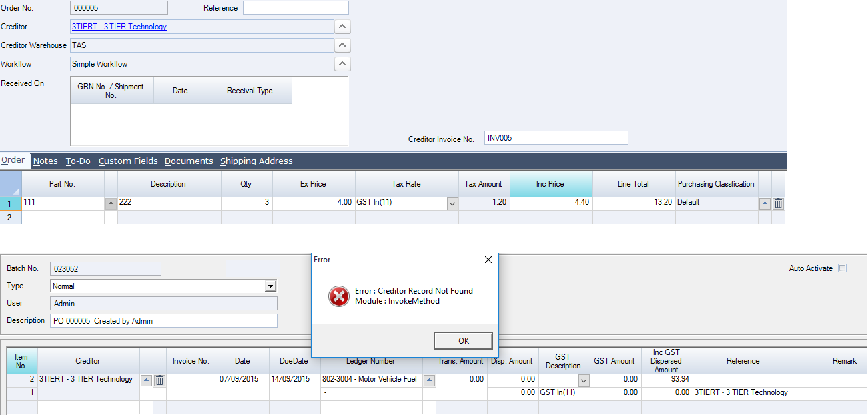Open the GST Description dropdown in batch row
868x415 pixels.
pyautogui.click(x=584, y=380)
